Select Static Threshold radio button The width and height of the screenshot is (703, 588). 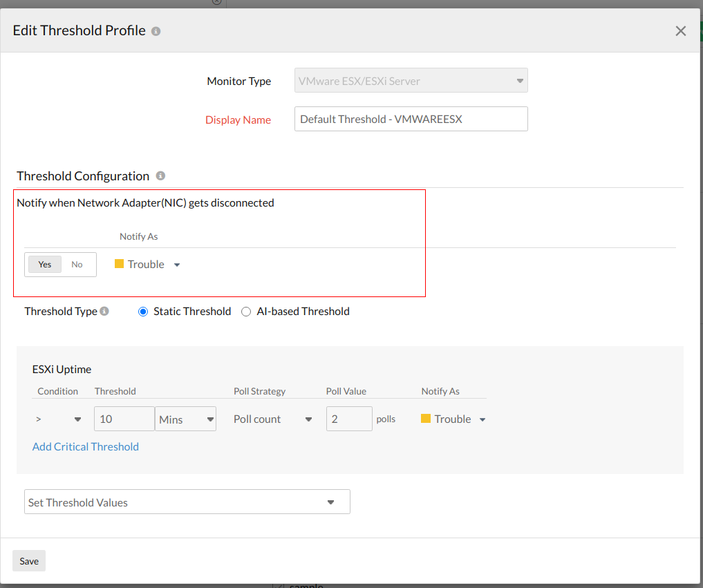click(x=143, y=312)
